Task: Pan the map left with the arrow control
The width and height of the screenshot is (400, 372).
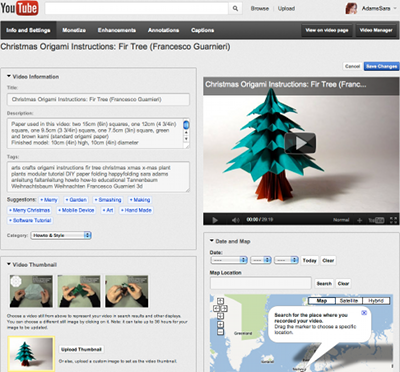Action: pyautogui.click(x=216, y=308)
